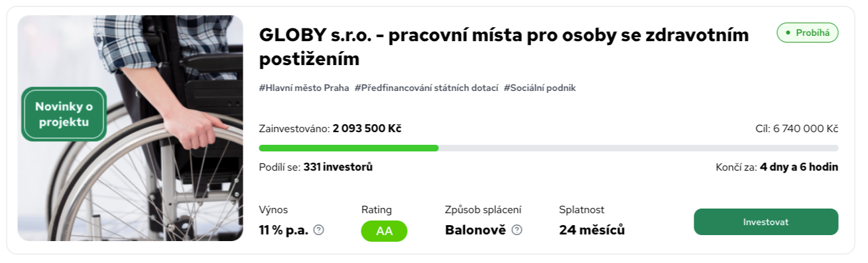Click the Probíhá status badge

[x=808, y=33]
